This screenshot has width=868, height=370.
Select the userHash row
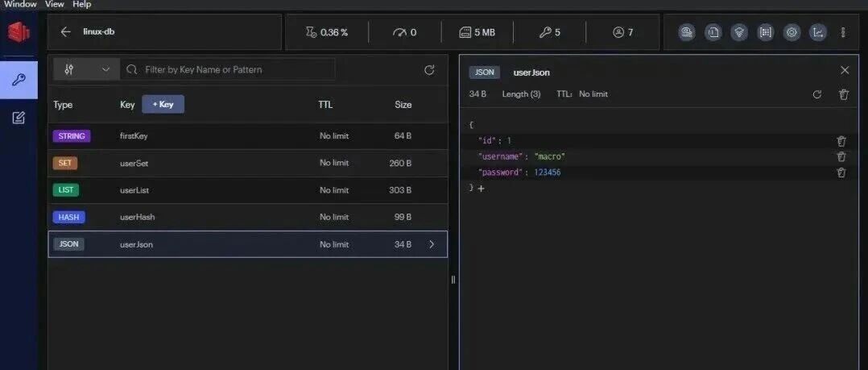pos(247,217)
